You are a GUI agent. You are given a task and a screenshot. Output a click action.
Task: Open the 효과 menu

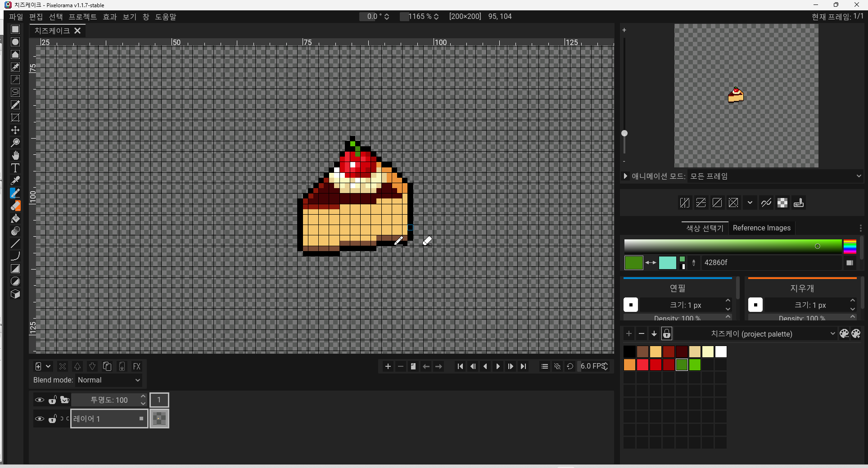click(109, 17)
